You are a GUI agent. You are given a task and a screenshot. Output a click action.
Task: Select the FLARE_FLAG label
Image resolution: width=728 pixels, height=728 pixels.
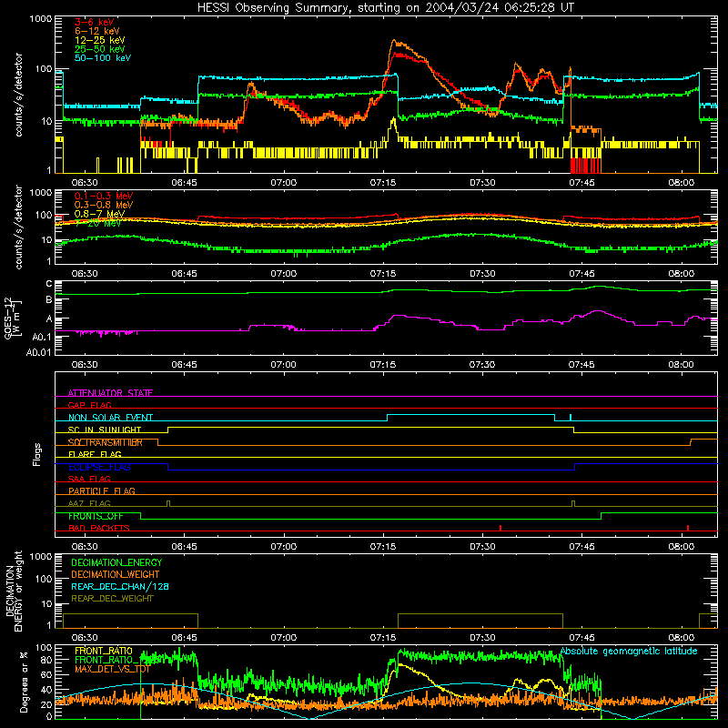pos(95,454)
